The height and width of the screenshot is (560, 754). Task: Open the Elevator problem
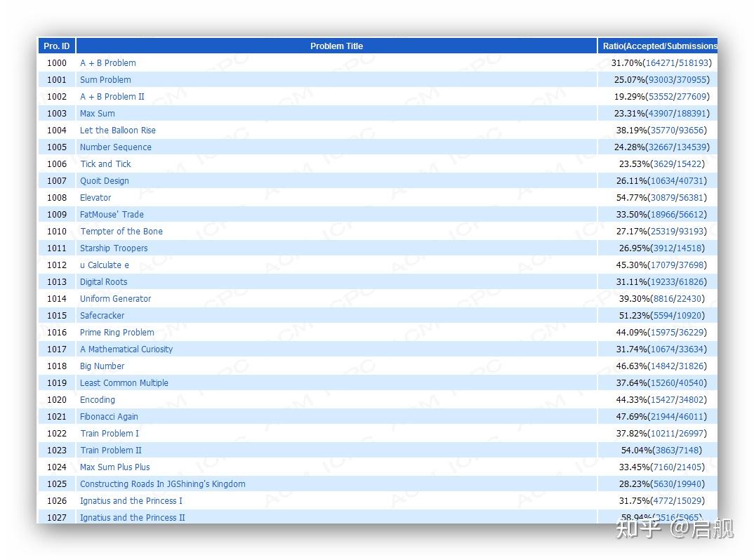pyautogui.click(x=95, y=198)
